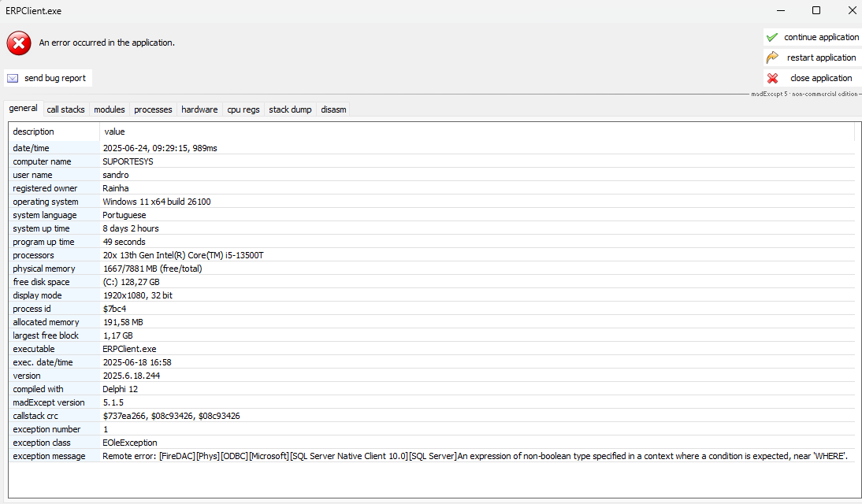Switch to stack dump tab

click(x=290, y=109)
